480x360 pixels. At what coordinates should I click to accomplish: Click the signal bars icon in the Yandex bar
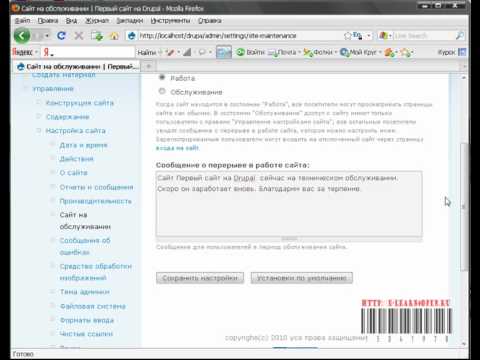[x=187, y=52]
